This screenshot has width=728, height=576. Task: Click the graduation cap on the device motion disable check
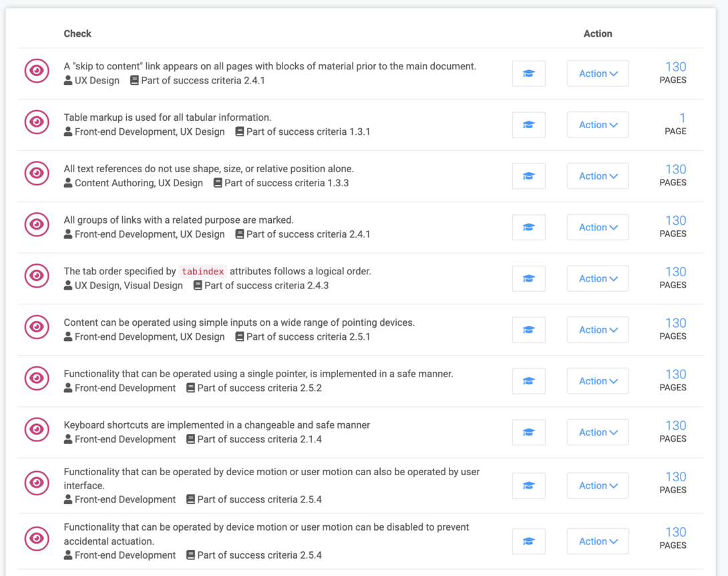[x=528, y=541]
